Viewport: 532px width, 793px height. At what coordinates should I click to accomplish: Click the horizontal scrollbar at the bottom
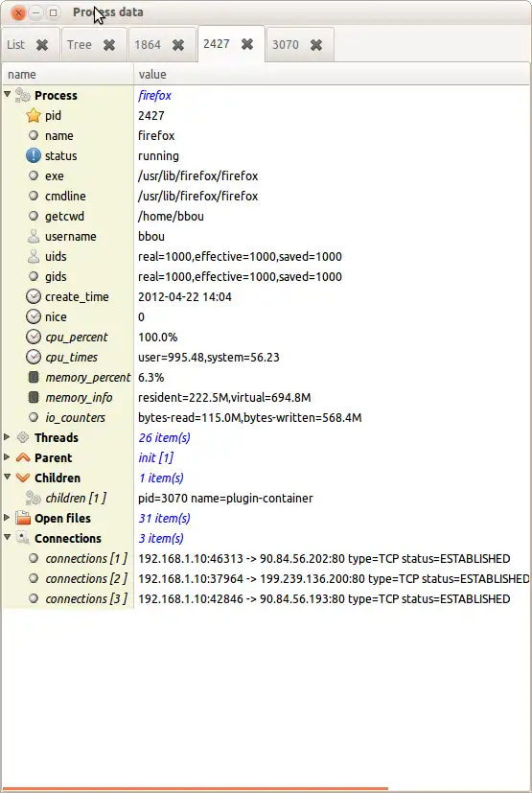click(195, 788)
